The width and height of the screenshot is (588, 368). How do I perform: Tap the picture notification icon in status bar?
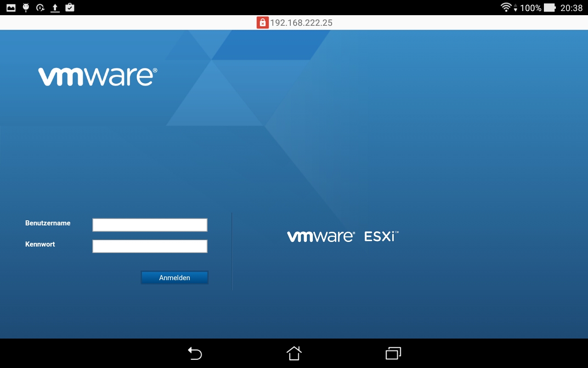(x=11, y=7)
